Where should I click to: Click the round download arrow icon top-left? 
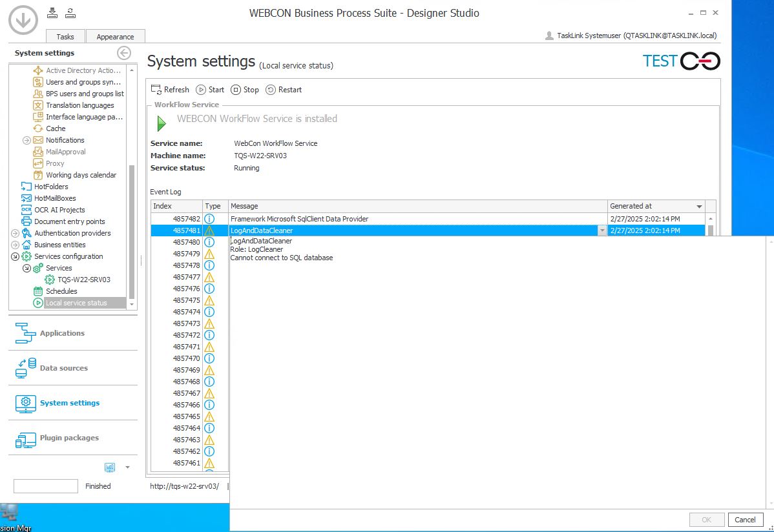(23, 20)
